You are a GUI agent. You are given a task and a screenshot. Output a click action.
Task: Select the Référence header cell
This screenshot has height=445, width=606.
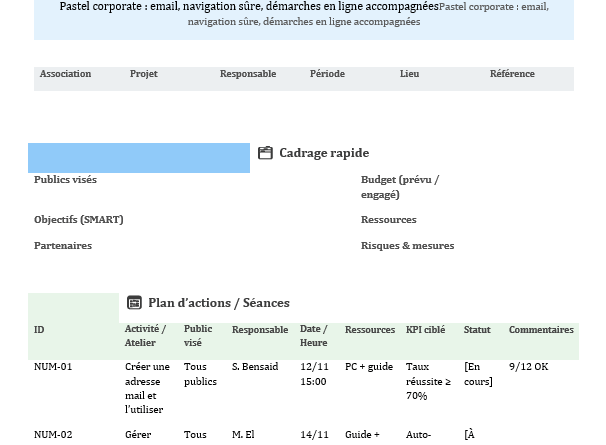click(x=512, y=74)
